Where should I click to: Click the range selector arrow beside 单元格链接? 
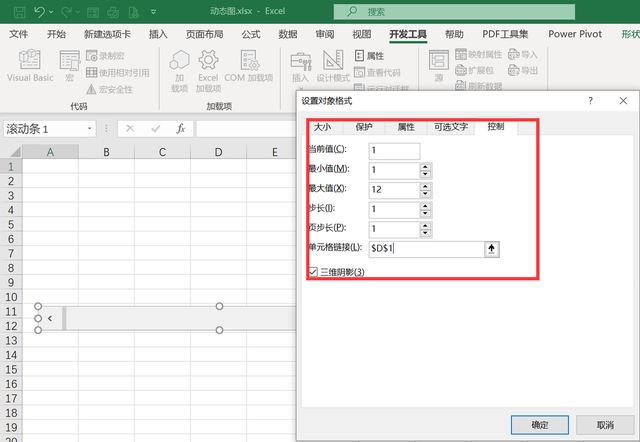point(492,249)
